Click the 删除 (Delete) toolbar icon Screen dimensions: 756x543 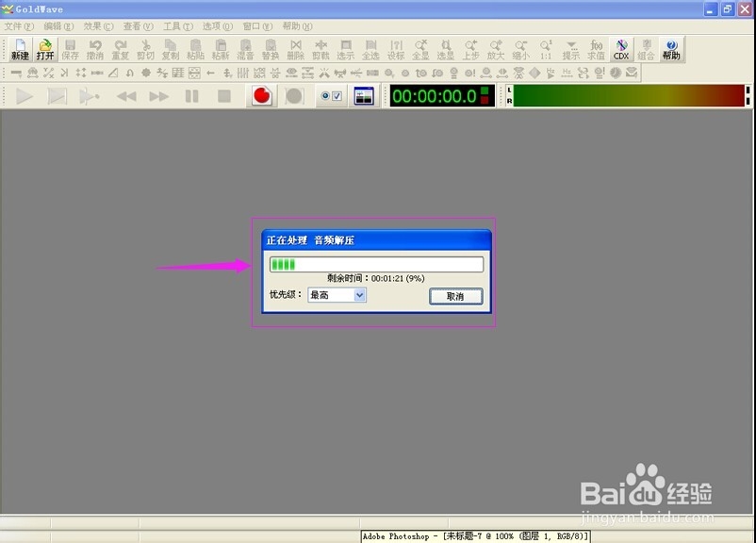click(x=296, y=50)
